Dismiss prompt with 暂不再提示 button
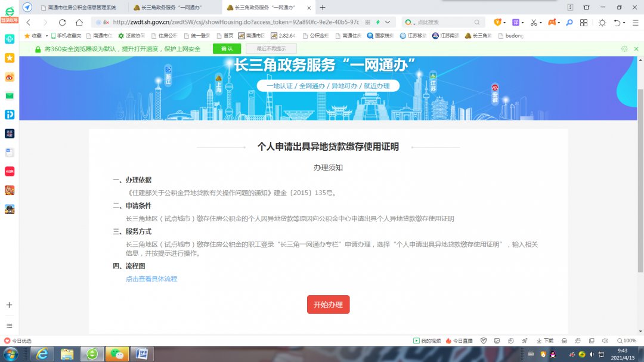This screenshot has height=362, width=644. pos(271,49)
